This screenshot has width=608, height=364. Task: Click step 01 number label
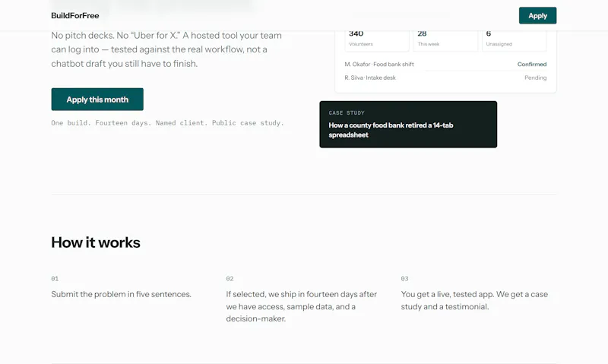point(55,278)
